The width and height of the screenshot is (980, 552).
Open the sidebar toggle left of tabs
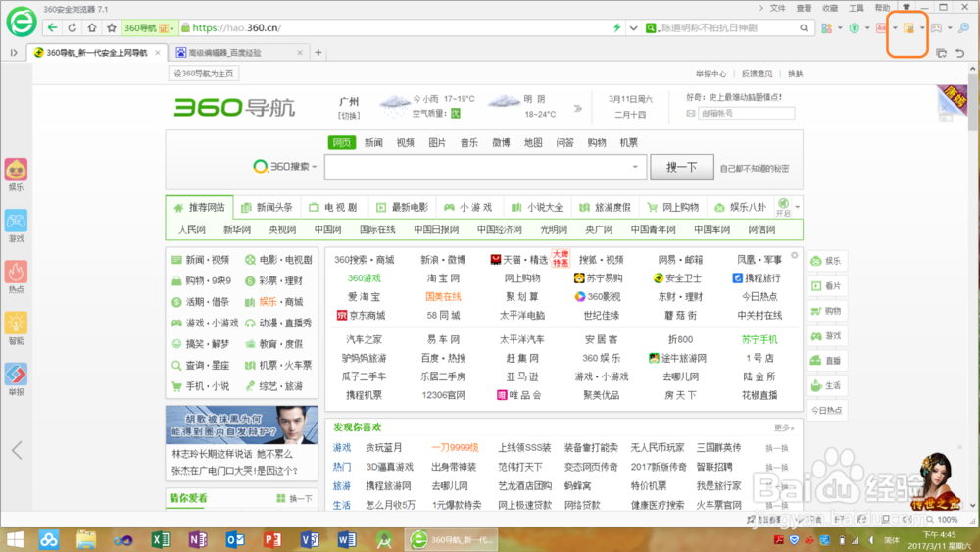[x=14, y=53]
